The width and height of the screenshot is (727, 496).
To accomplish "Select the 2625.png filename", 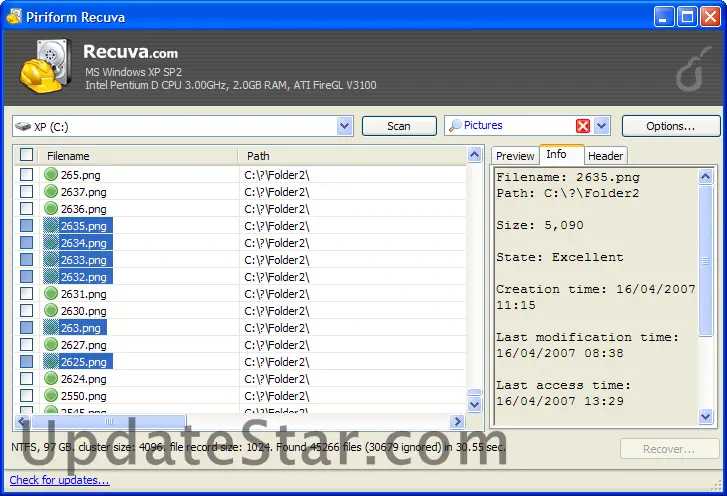I will click(83, 362).
